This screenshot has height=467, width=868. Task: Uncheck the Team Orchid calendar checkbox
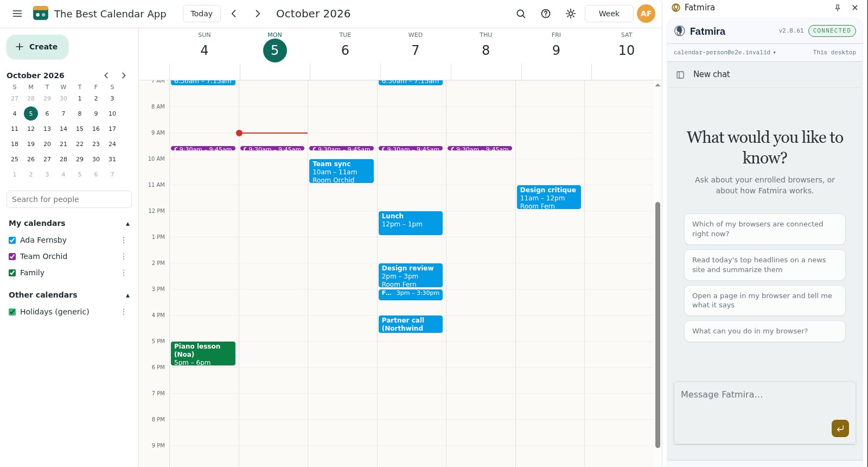[12, 256]
